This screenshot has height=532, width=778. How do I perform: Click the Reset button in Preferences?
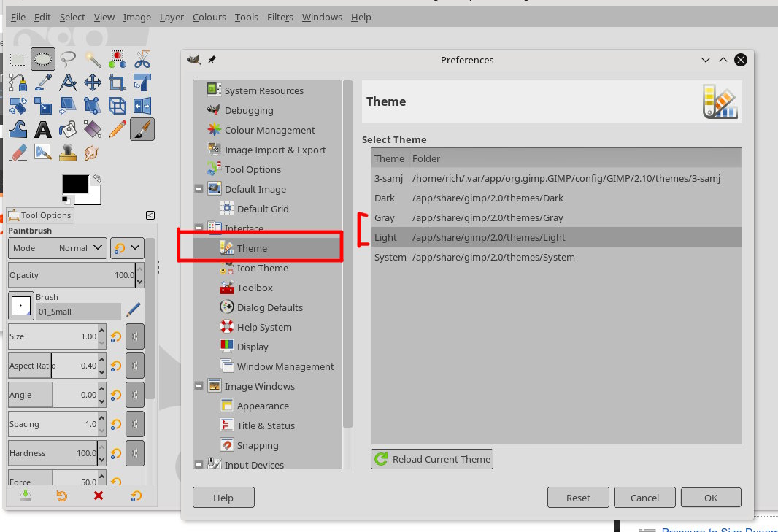tap(578, 497)
